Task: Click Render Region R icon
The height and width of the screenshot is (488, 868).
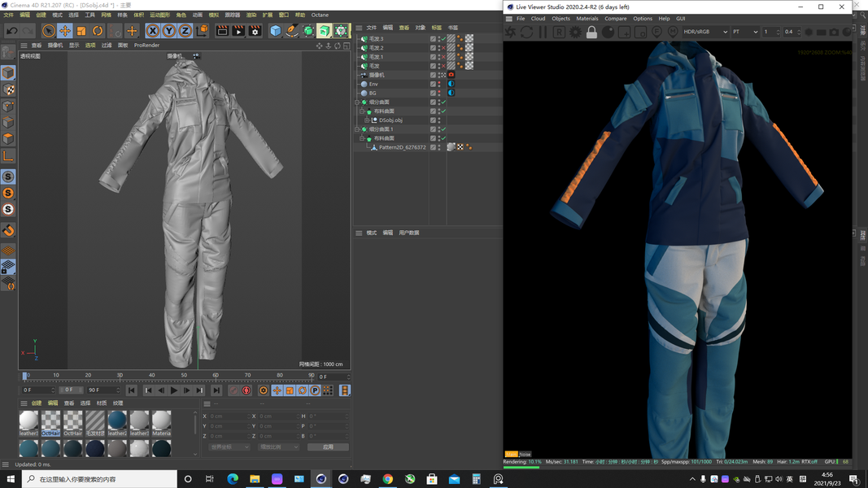Action: pos(559,32)
